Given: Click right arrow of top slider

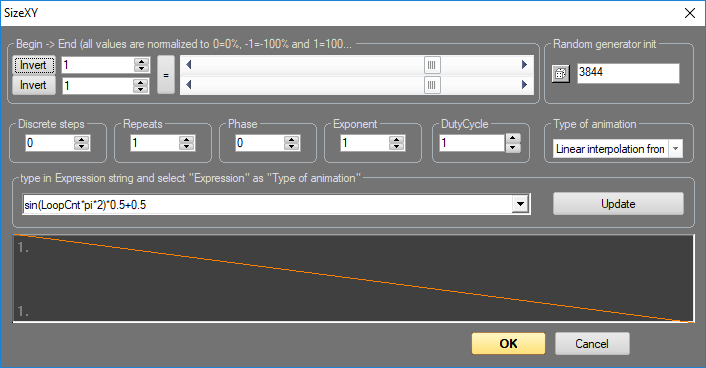Looking at the screenshot, I should [x=524, y=65].
